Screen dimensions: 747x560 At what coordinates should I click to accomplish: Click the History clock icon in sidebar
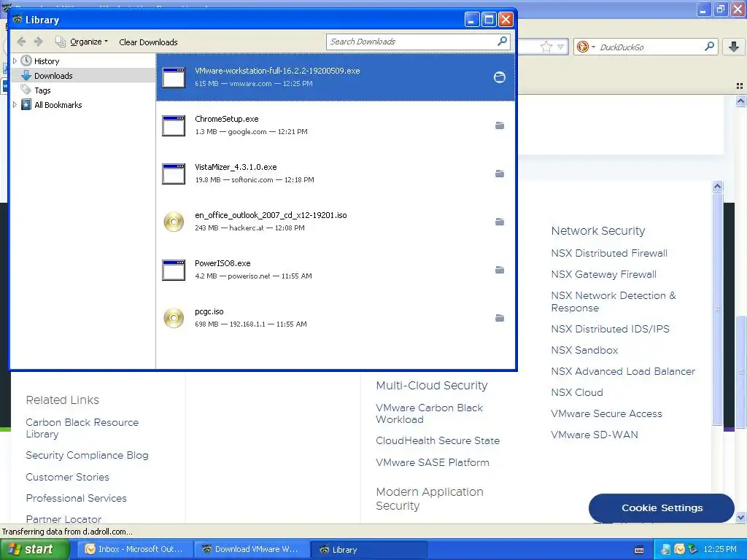pyautogui.click(x=26, y=61)
